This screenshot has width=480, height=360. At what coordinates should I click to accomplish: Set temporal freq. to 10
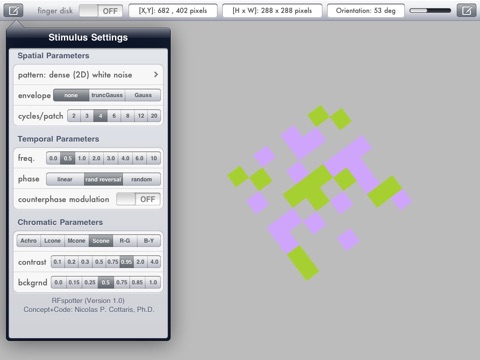[x=154, y=158]
